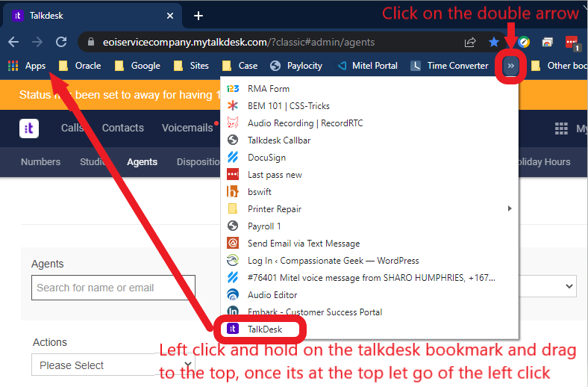Open the Case bookmarks folder
The image size is (588, 387).
pos(240,66)
